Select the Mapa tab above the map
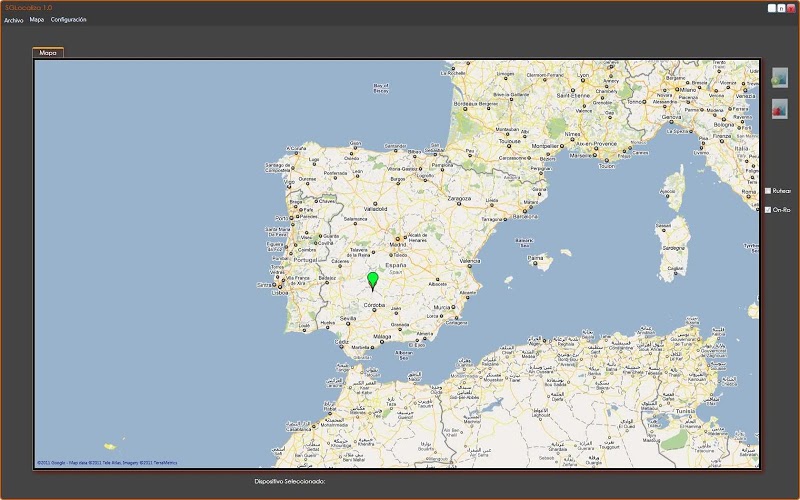Image resolution: width=800 pixels, height=500 pixels. pyautogui.click(x=48, y=53)
